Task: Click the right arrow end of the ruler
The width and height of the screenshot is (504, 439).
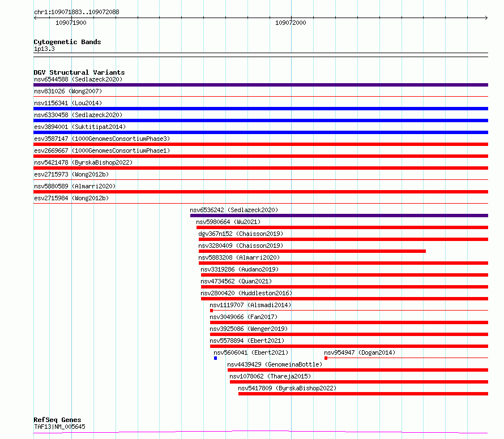Action: tap(486, 18)
